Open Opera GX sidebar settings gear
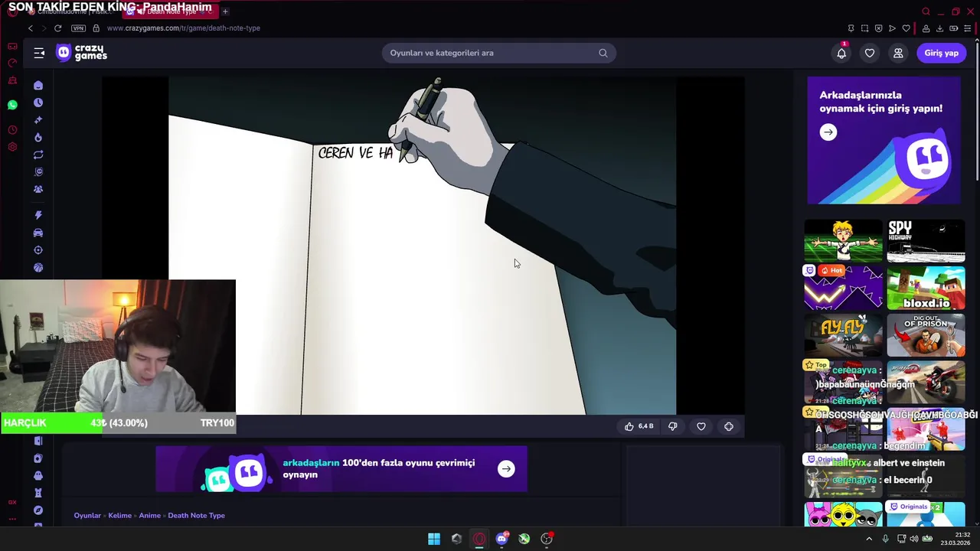The image size is (980, 551). click(12, 147)
